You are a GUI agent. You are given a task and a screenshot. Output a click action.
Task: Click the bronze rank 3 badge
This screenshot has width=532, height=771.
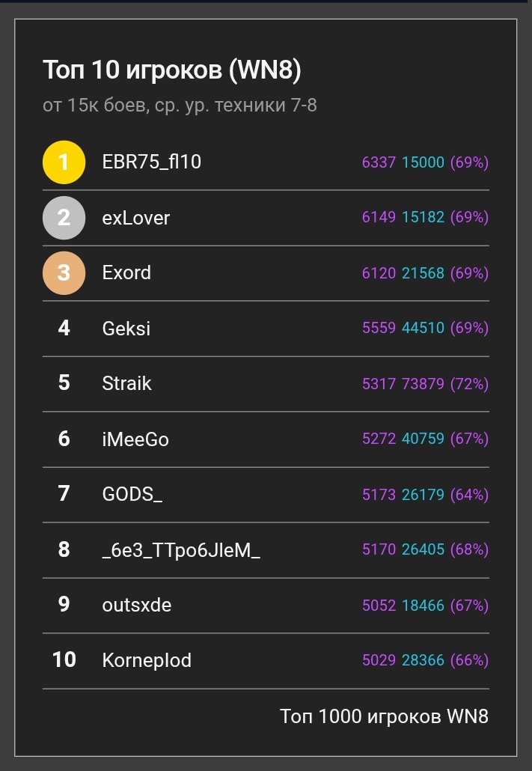(64, 272)
